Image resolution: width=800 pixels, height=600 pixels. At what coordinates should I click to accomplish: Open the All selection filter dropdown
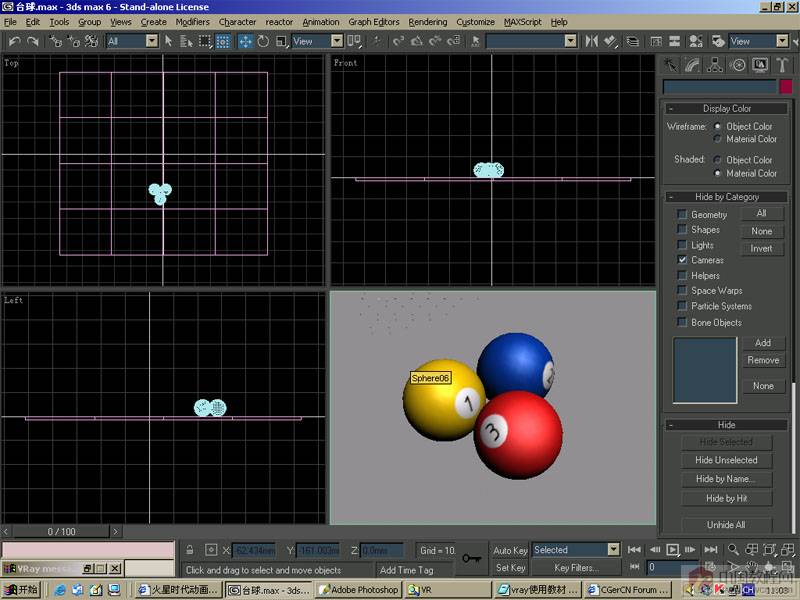pos(152,41)
